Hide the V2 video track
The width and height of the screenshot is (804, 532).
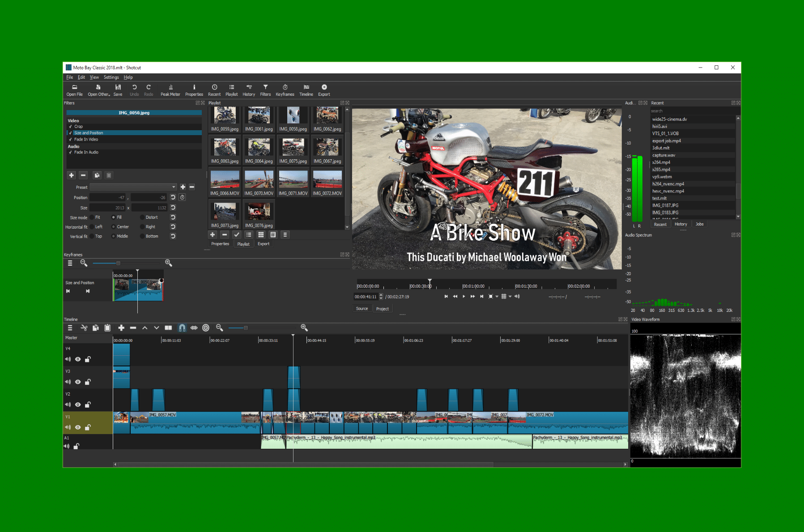pos(78,404)
